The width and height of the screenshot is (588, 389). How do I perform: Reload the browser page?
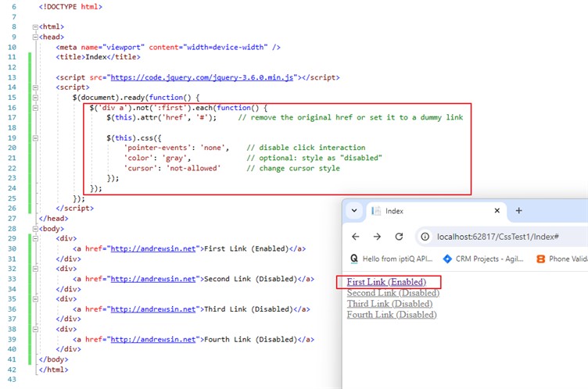pyautogui.click(x=399, y=237)
